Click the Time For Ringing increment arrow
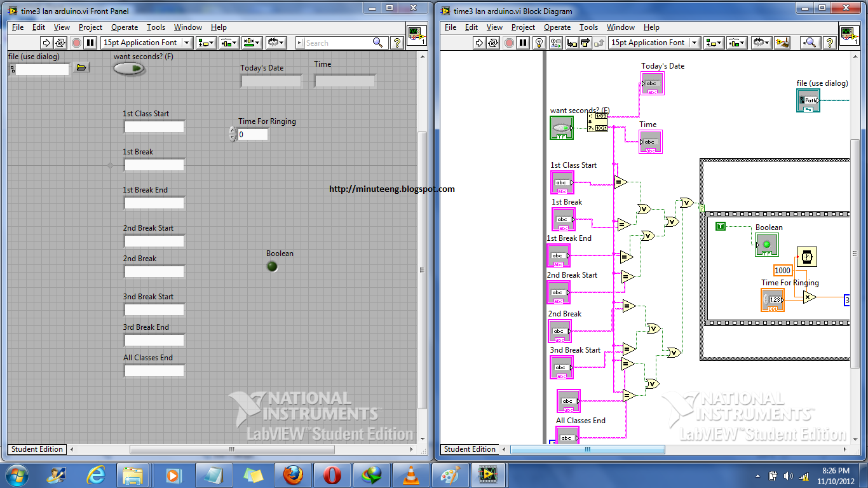Image resolution: width=868 pixels, height=488 pixels. point(232,131)
